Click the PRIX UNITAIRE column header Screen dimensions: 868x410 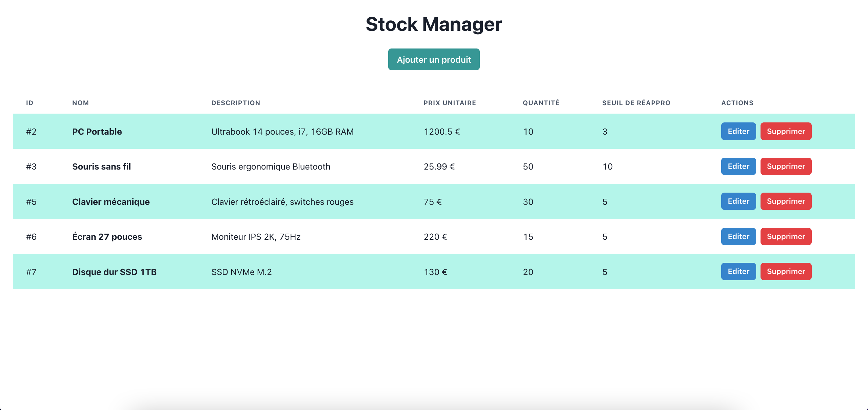(x=450, y=103)
